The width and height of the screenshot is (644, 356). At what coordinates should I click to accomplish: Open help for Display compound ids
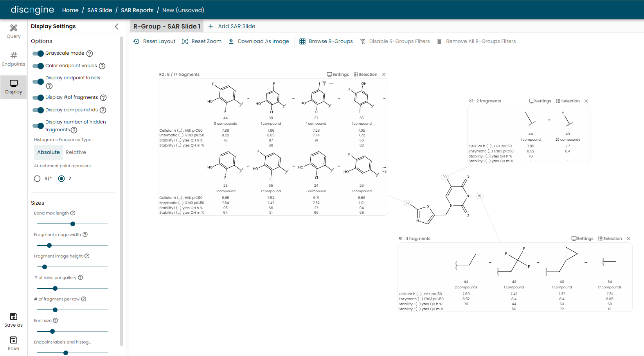point(103,110)
